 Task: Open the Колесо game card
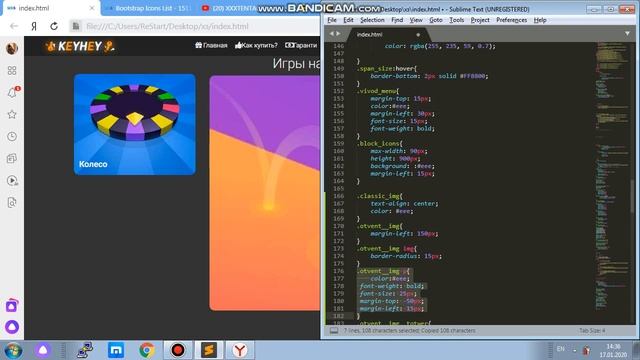click(x=135, y=124)
